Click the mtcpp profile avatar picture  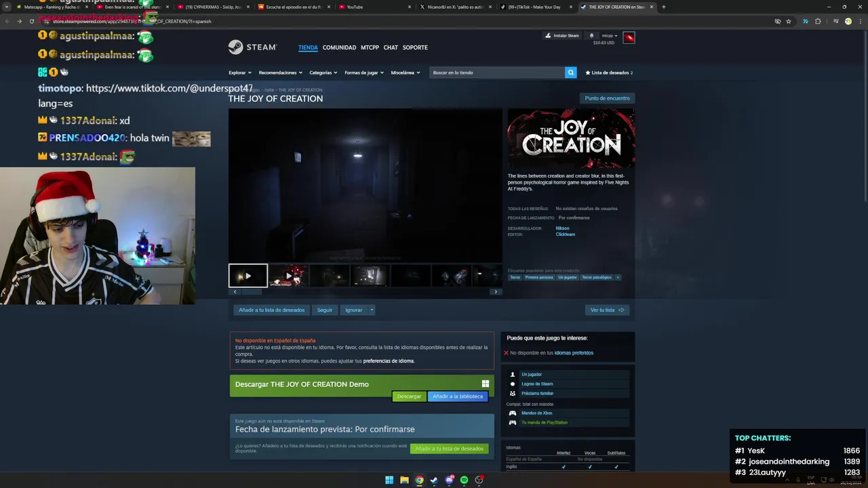click(629, 37)
